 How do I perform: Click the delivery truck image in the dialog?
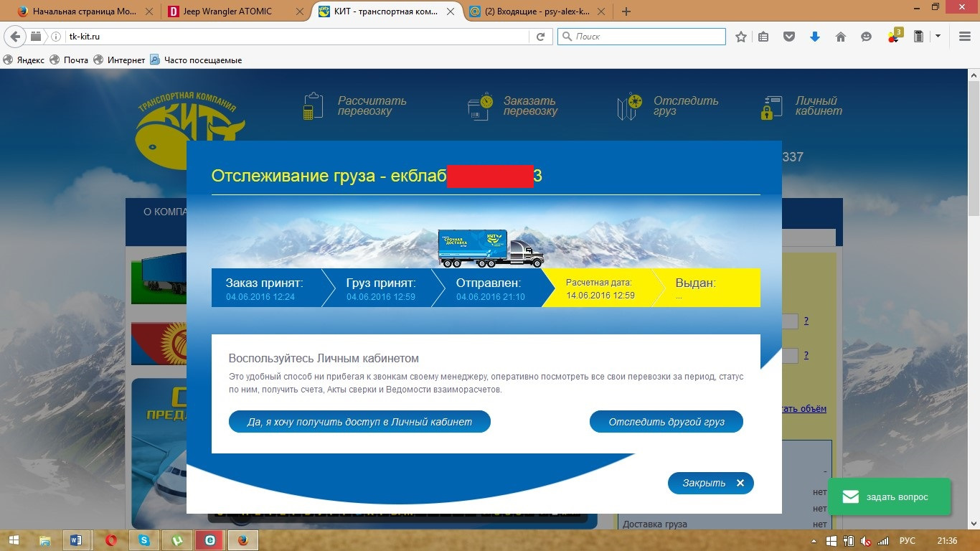491,248
